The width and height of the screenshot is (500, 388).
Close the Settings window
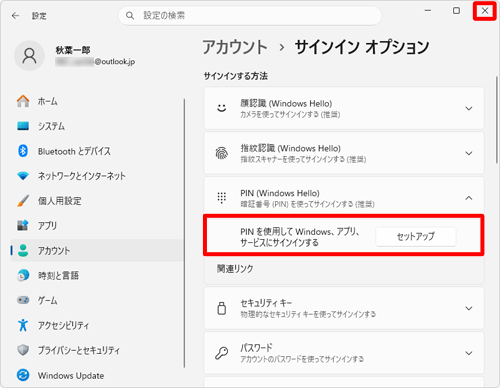pos(485,11)
